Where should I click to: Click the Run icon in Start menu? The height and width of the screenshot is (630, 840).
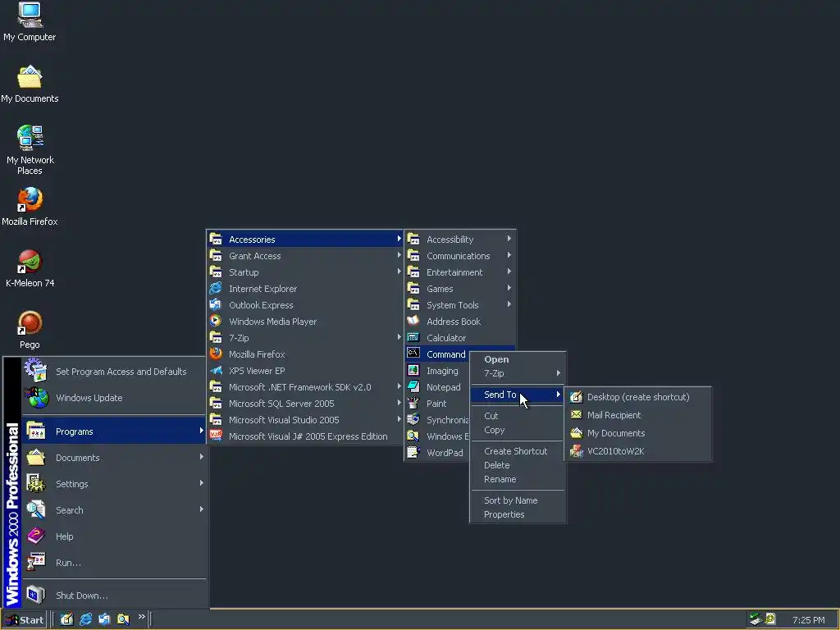click(36, 562)
